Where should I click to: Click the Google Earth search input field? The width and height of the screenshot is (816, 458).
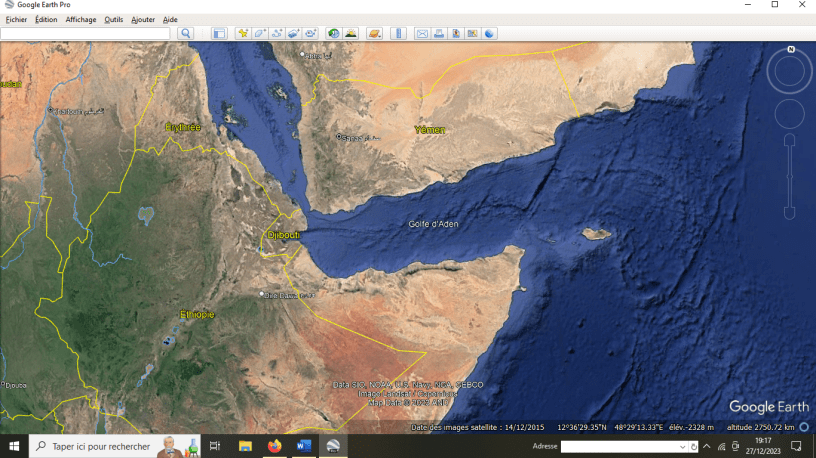(86, 33)
